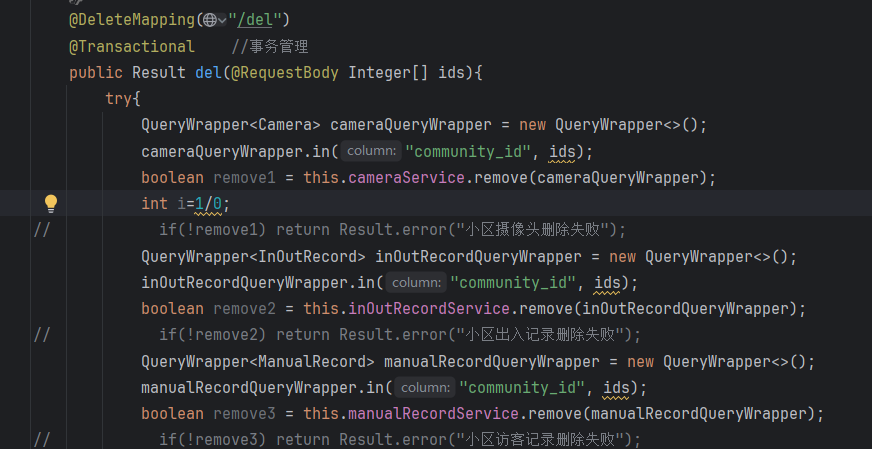Click the cameraService field reference
872x449 pixels.
click(407, 177)
